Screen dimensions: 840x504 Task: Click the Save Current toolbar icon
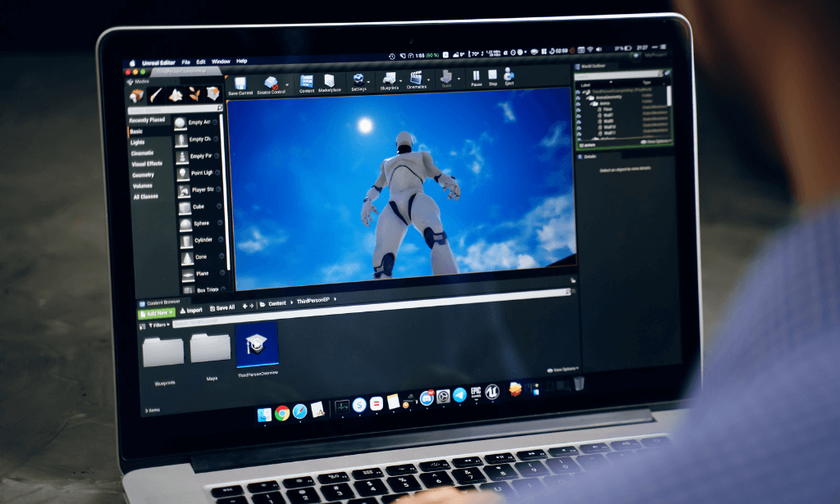pos(240,84)
